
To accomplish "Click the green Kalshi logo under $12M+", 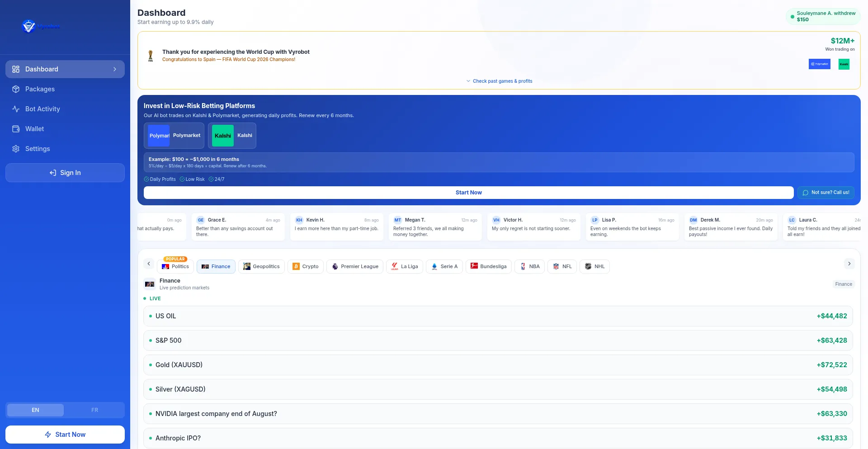I will [x=844, y=64].
